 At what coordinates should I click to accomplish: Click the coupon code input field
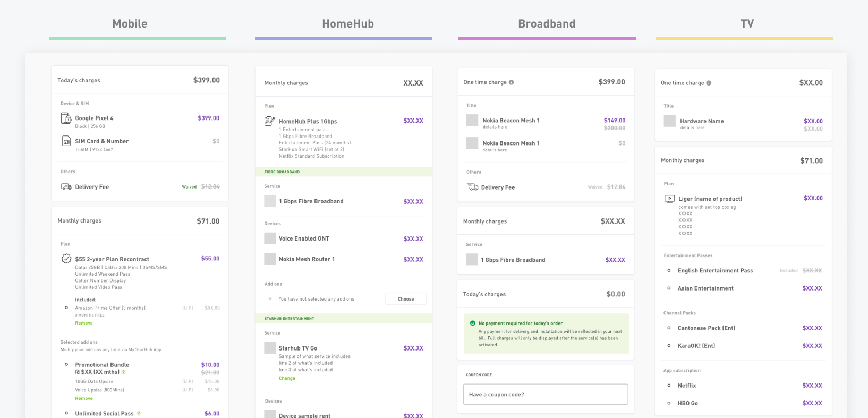tap(545, 394)
